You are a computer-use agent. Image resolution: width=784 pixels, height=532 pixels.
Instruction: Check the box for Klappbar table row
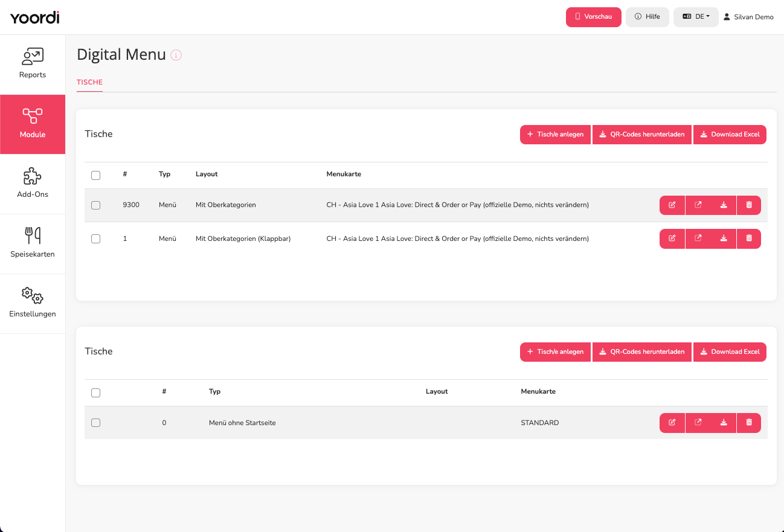pos(95,239)
